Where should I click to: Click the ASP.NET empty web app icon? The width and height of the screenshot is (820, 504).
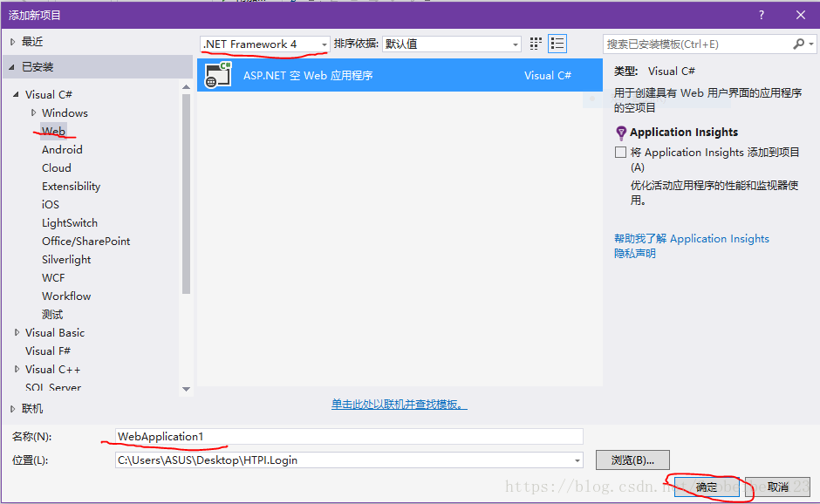pos(218,75)
